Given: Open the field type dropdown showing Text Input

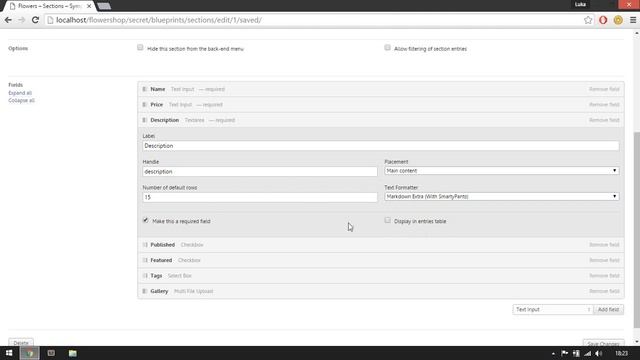Looking at the screenshot, I should point(553,309).
